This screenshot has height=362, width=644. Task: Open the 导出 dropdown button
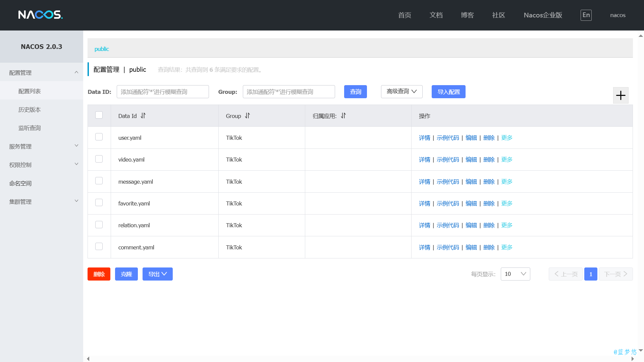click(x=157, y=274)
